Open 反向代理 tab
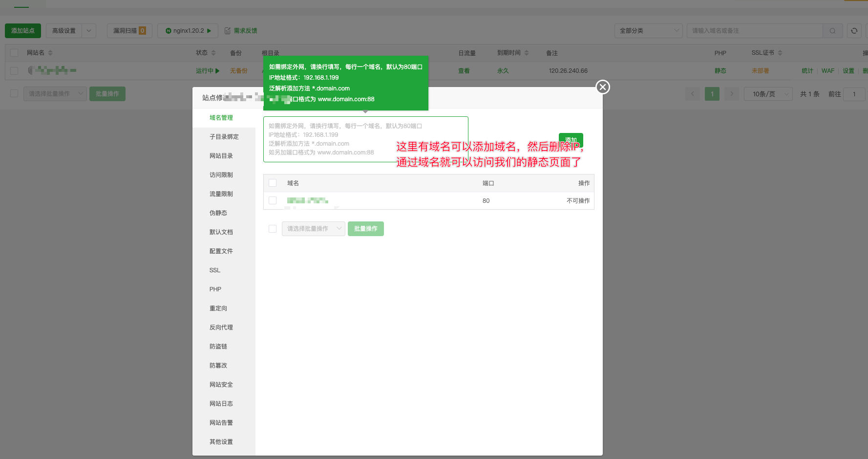This screenshot has width=868, height=459. tap(224, 328)
